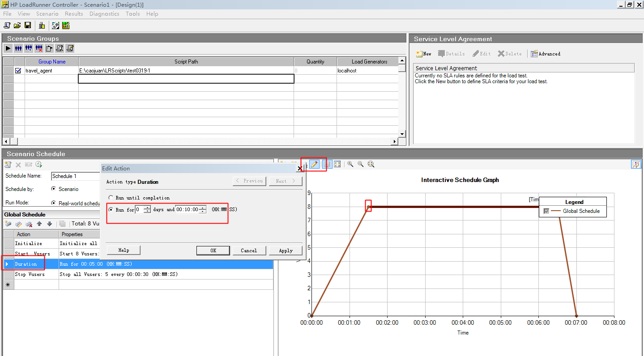Screen dimensions: 644x356
Task: Click the time spinner next to 00:10:00
Action: (203, 209)
